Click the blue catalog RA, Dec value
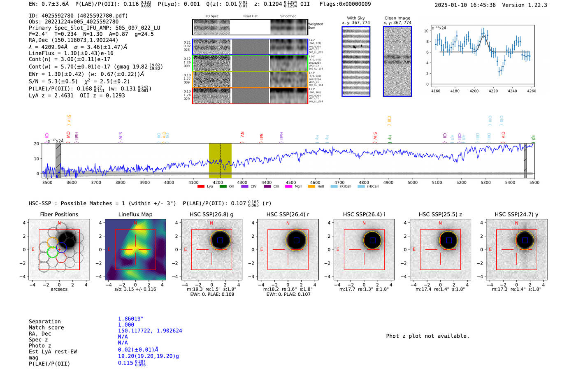 point(150,331)
